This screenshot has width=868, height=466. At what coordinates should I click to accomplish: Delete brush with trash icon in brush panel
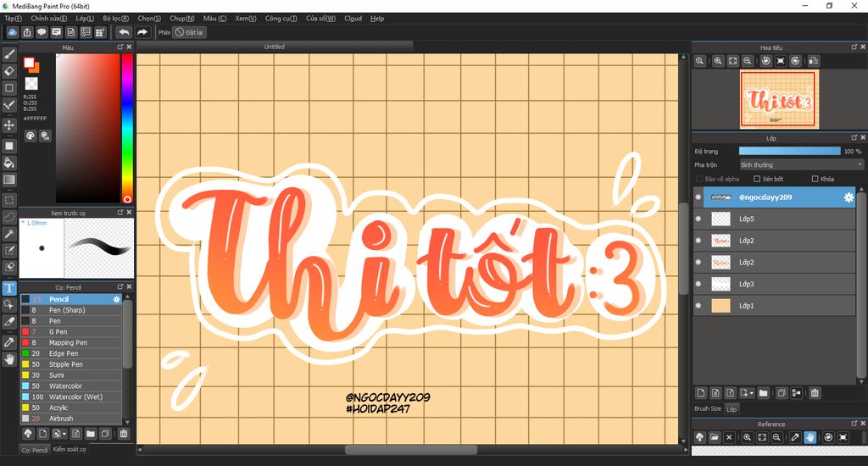click(124, 433)
